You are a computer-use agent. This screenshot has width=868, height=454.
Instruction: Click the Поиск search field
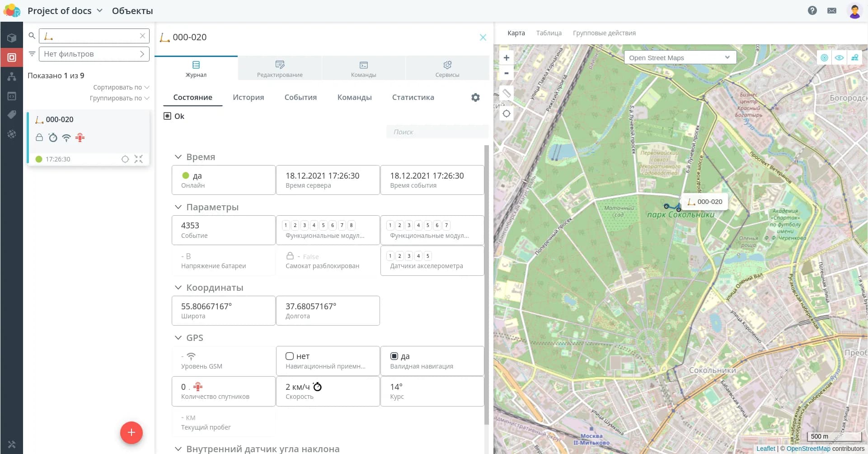tap(436, 132)
